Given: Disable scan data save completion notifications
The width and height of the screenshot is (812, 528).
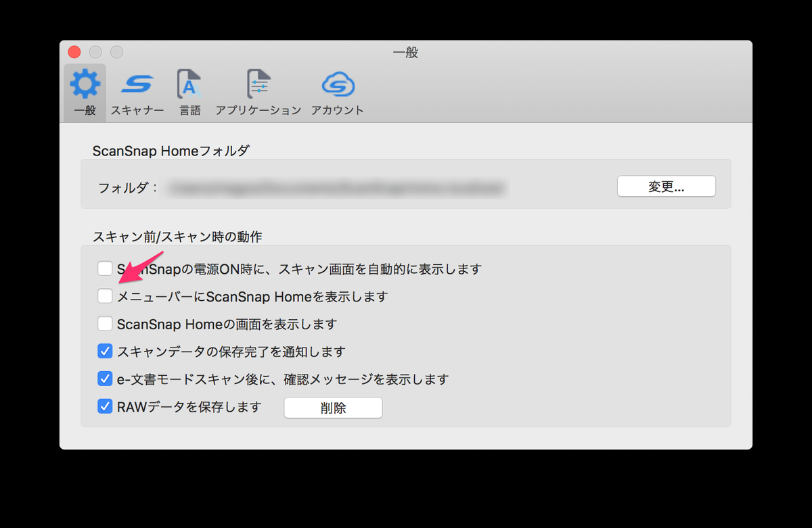Looking at the screenshot, I should tap(105, 351).
